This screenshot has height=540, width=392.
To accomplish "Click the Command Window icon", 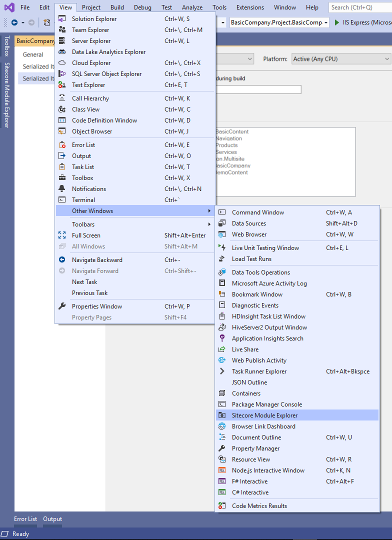I will 222,212.
